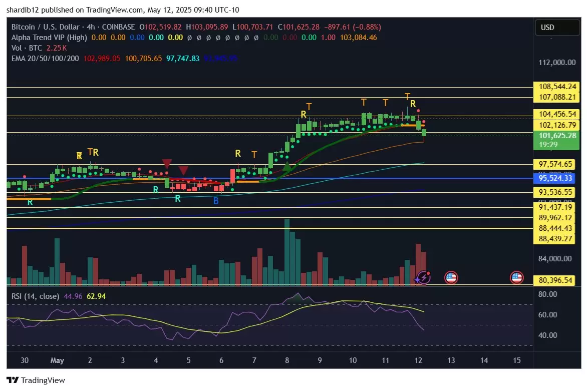Click the TradingView logo at the bottom
The height and width of the screenshot is (391, 588).
[x=36, y=380]
